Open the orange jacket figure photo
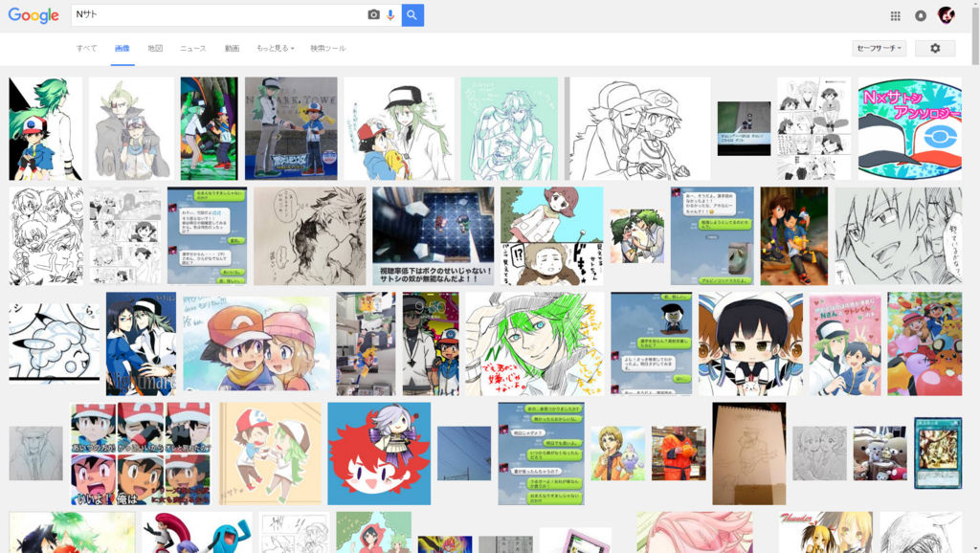Viewport: 980px width, 553px height. 679,453
